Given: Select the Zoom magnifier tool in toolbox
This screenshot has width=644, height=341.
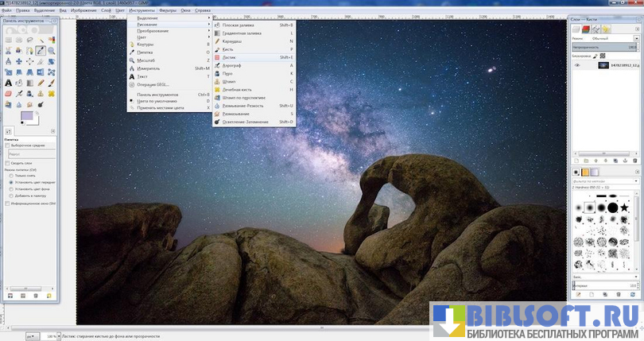Looking at the screenshot, I should 50,51.
